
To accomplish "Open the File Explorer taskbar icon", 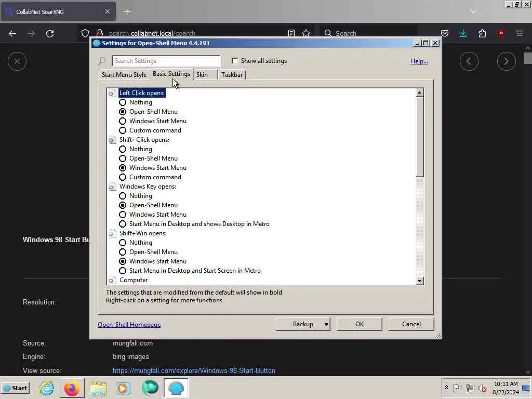I will (98, 388).
